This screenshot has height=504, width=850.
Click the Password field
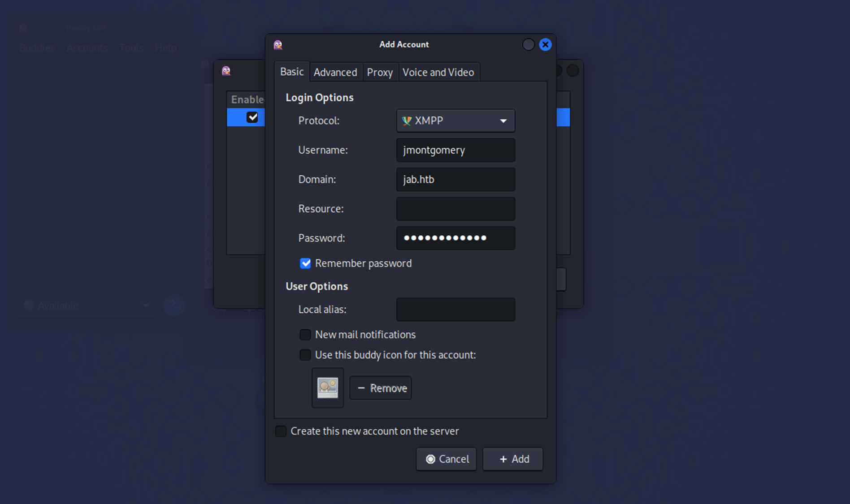click(x=455, y=238)
